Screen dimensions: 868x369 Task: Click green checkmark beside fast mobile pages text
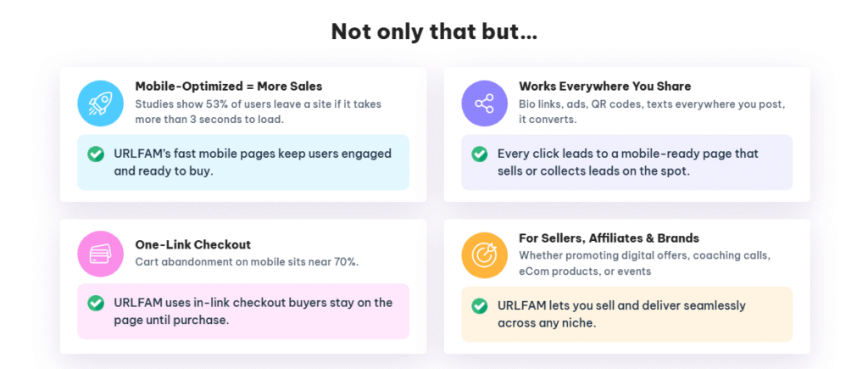point(96,154)
